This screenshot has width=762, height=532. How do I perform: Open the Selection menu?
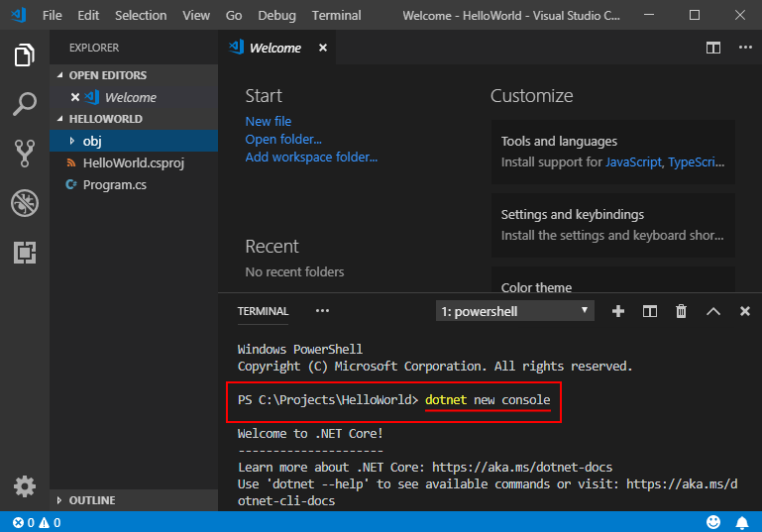pyautogui.click(x=141, y=16)
